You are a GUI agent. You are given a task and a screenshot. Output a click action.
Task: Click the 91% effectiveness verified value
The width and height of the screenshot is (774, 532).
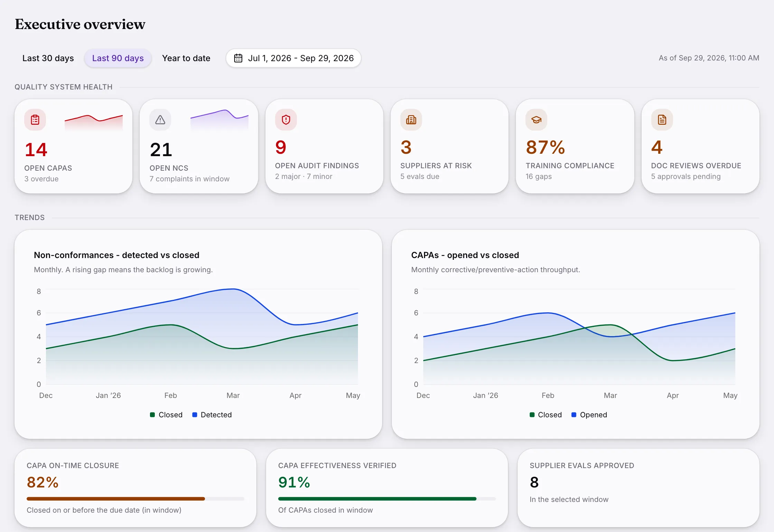click(294, 482)
